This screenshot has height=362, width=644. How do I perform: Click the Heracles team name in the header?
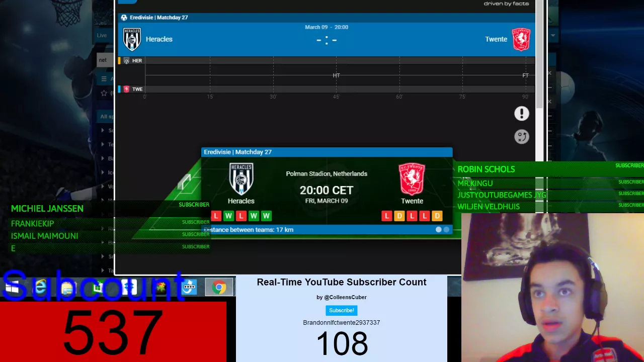[x=159, y=39]
